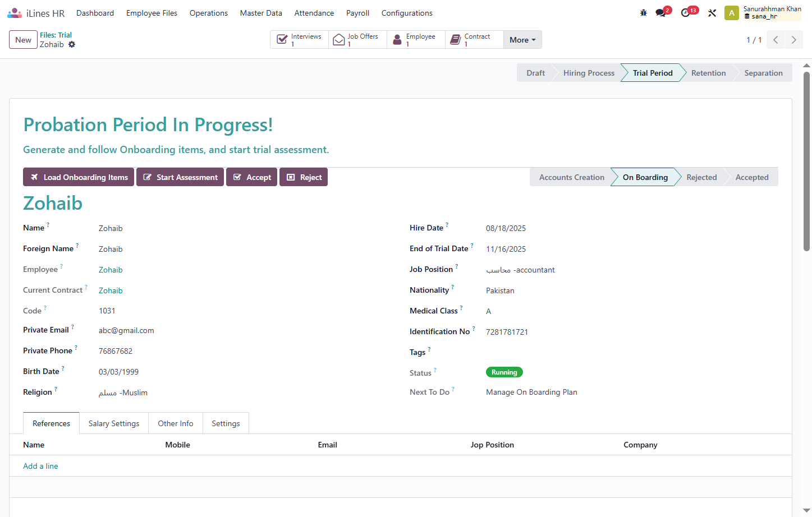The height and width of the screenshot is (517, 812).
Task: Click the Reject button
Action: pyautogui.click(x=304, y=177)
